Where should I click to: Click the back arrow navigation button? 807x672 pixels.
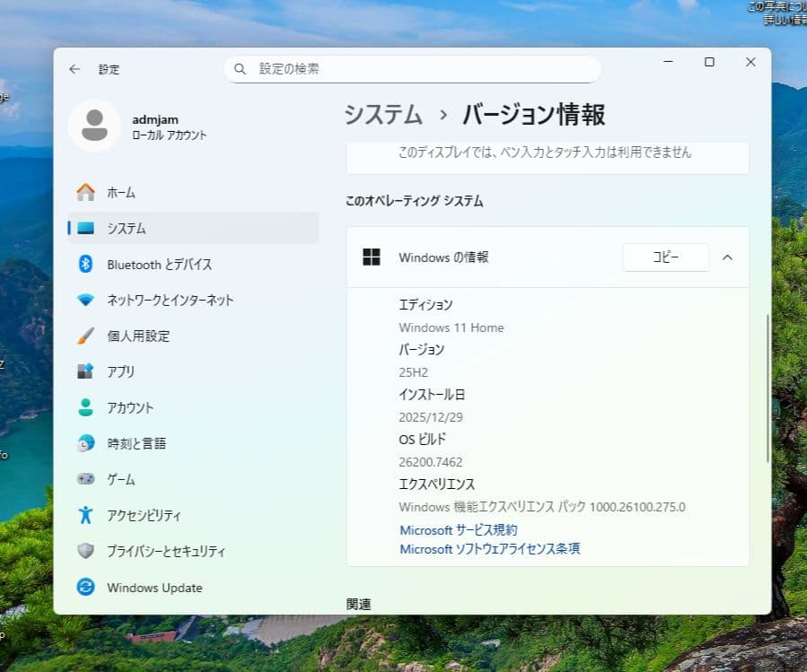click(75, 69)
